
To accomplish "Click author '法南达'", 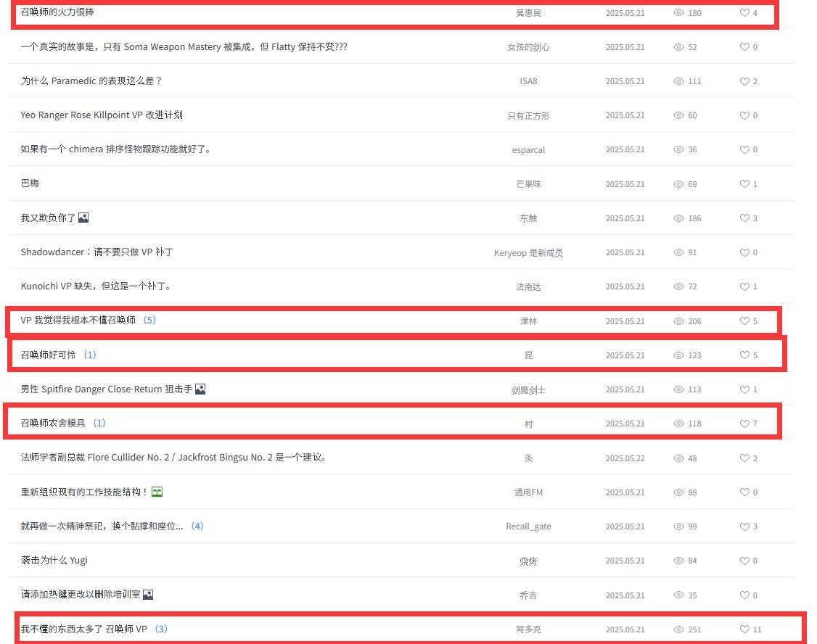I will (x=528, y=287).
